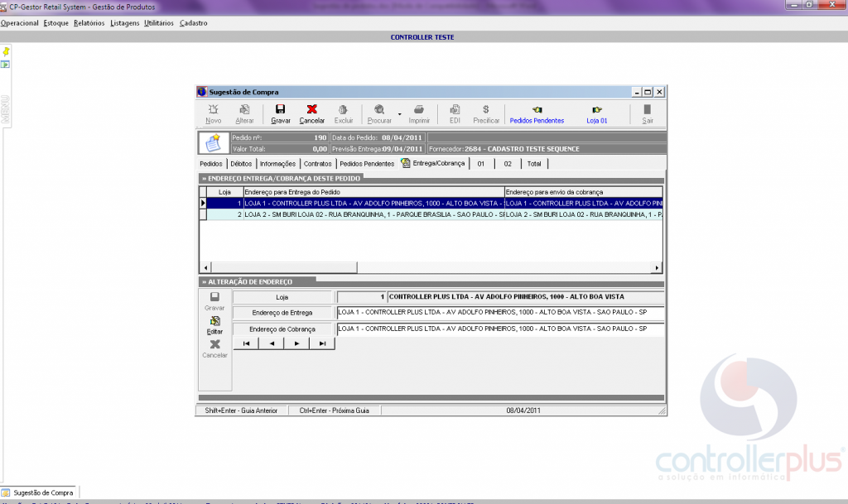Click the Precificar dollar icon
Screen dimensions: 848x504
[x=485, y=110]
